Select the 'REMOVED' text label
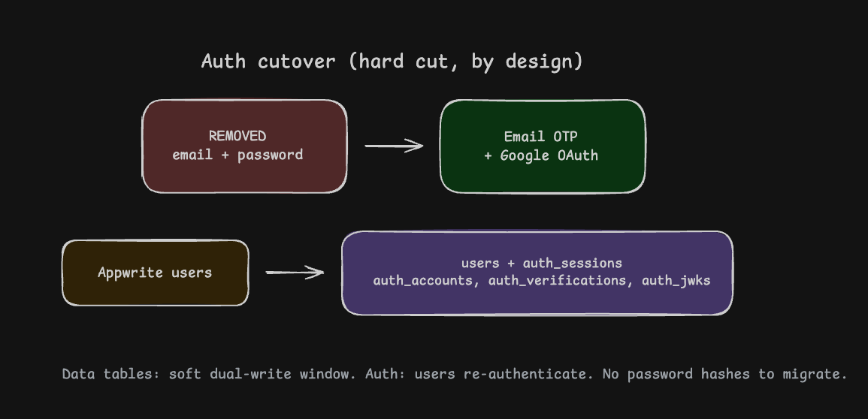The image size is (868, 419). (237, 136)
